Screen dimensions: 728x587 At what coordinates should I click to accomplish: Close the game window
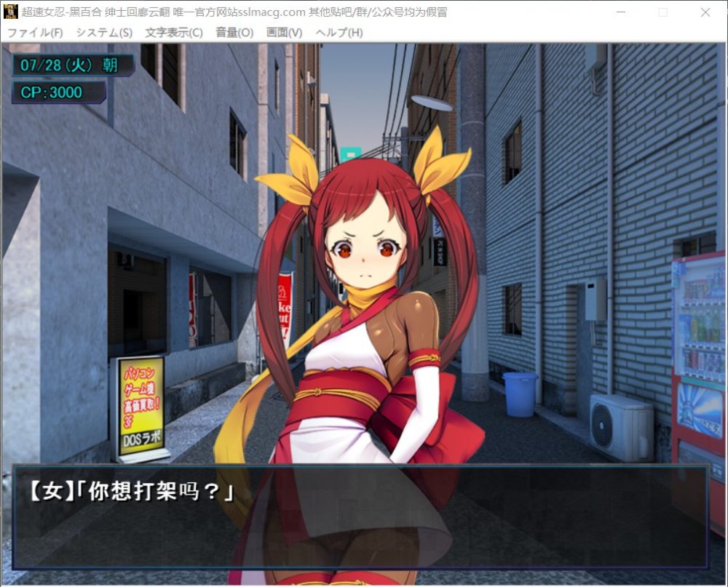tap(705, 12)
